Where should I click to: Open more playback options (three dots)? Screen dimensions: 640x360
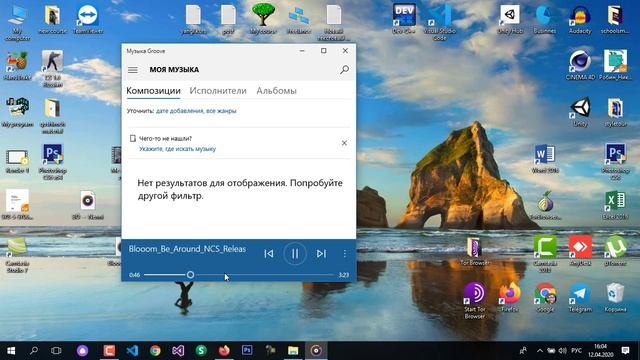coord(344,253)
